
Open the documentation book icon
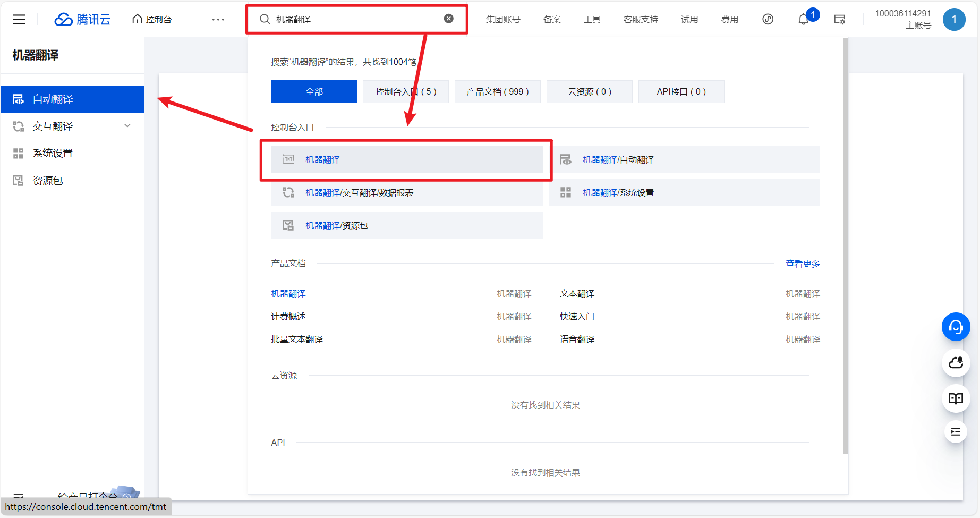956,398
